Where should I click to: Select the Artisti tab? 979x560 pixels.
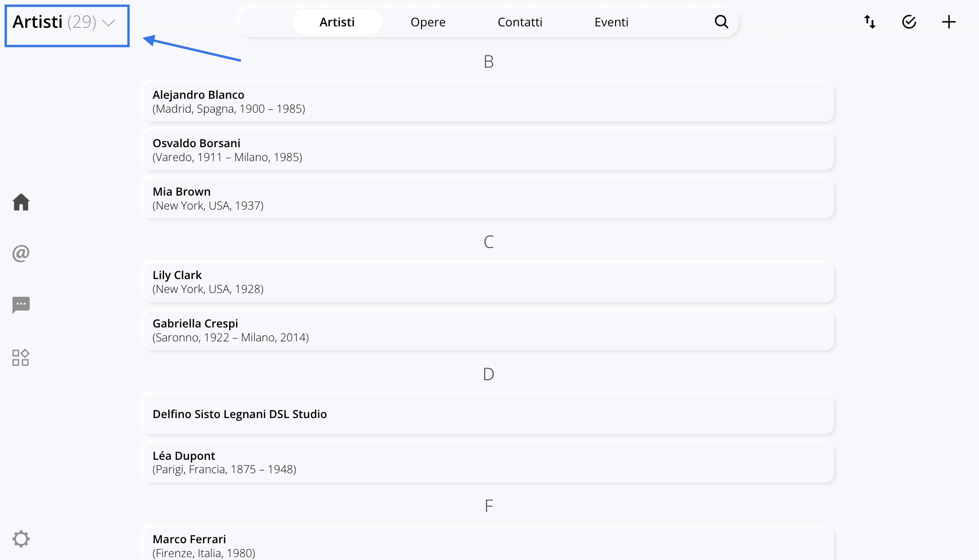(x=337, y=22)
